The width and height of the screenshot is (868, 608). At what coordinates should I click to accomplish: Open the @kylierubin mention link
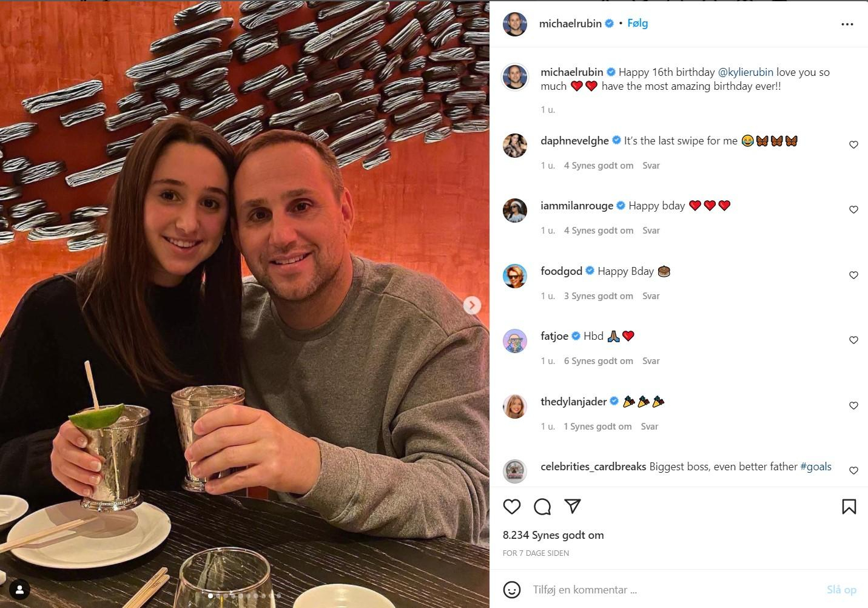point(745,72)
